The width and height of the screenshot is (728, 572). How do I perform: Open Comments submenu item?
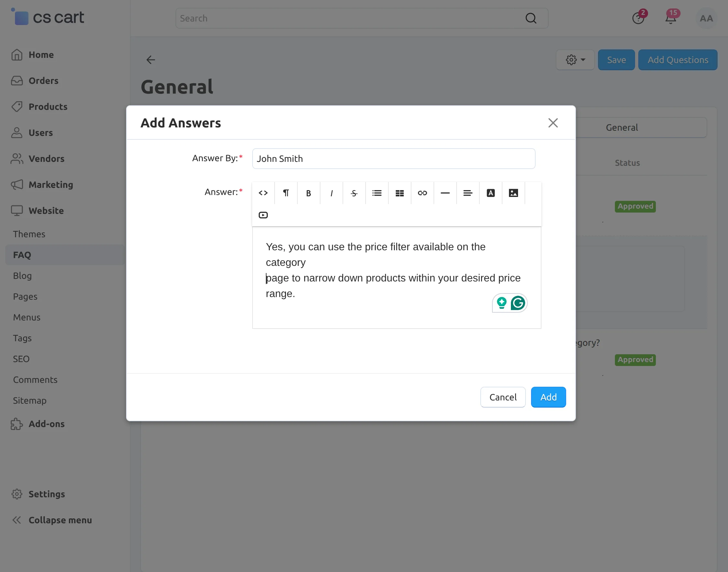click(x=35, y=380)
